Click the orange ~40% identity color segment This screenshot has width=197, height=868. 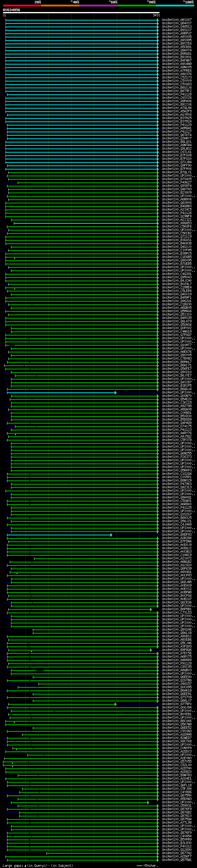point(60,6)
